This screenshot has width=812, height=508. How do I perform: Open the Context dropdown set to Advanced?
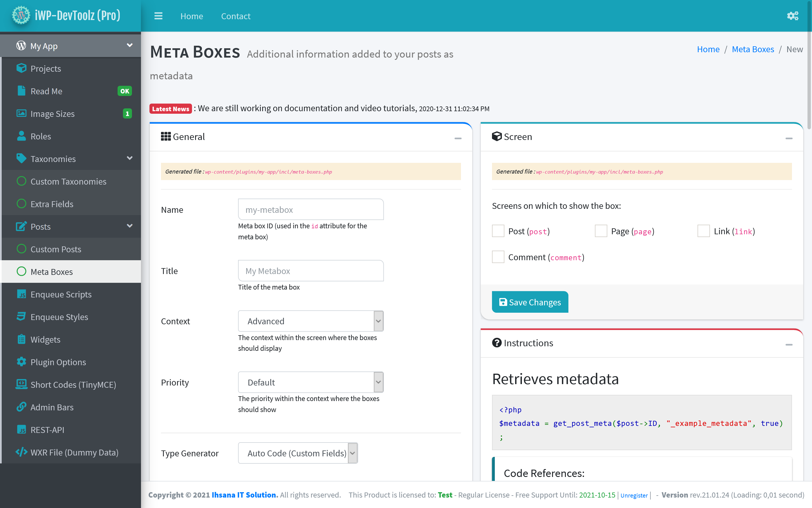coord(311,321)
